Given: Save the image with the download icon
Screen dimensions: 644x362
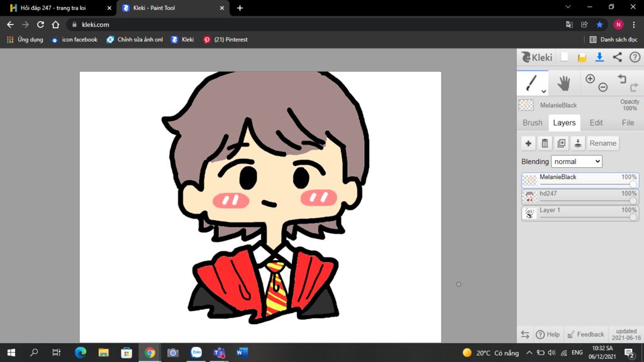Looking at the screenshot, I should [x=599, y=57].
